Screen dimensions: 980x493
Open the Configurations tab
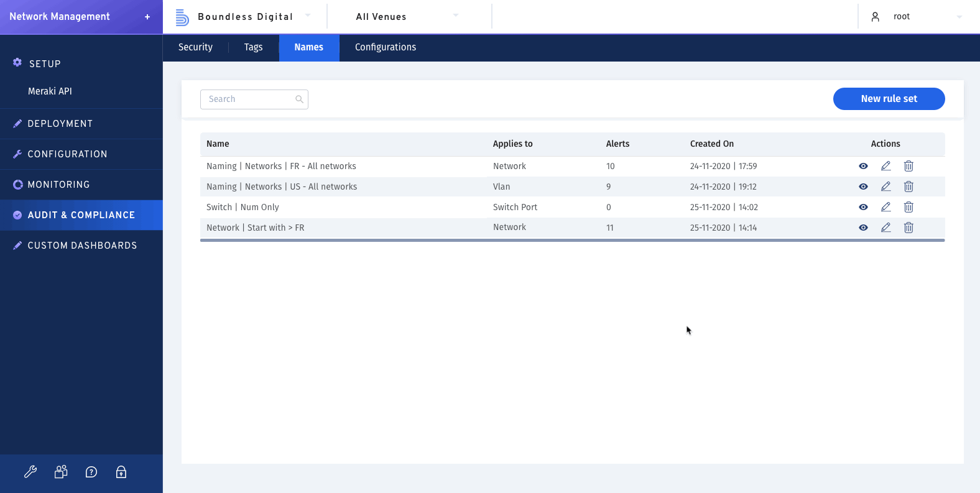click(x=386, y=47)
